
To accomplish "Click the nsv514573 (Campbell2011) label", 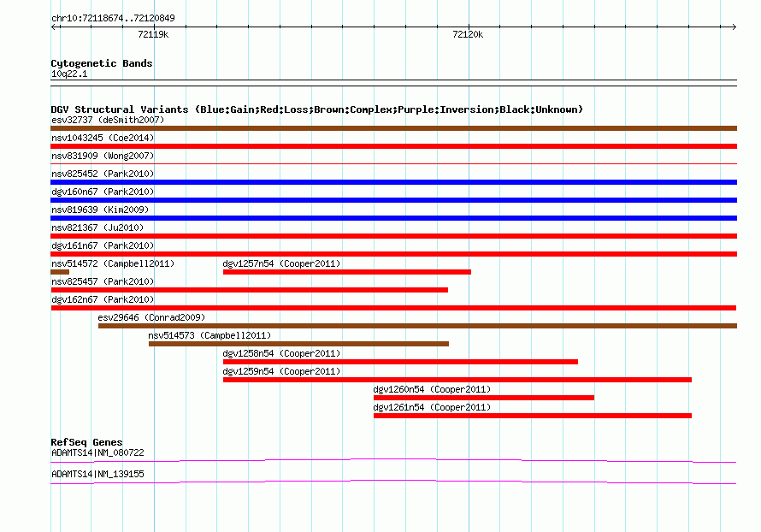I will (209, 335).
